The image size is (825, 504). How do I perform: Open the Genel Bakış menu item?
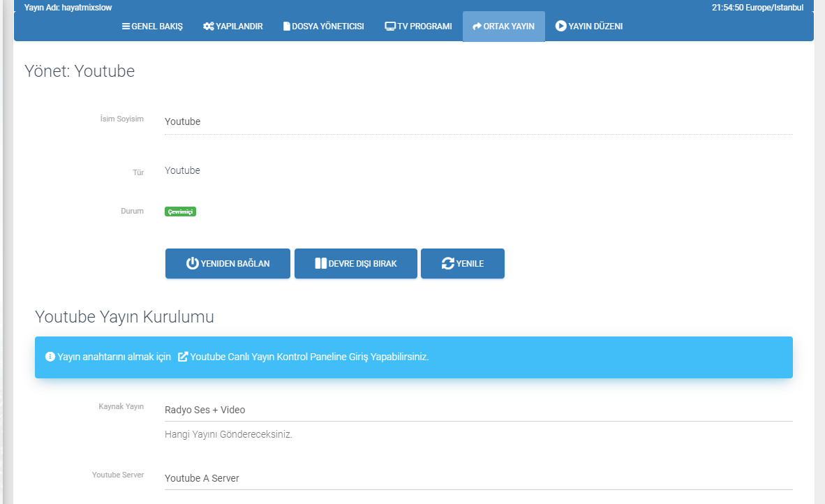[152, 27]
